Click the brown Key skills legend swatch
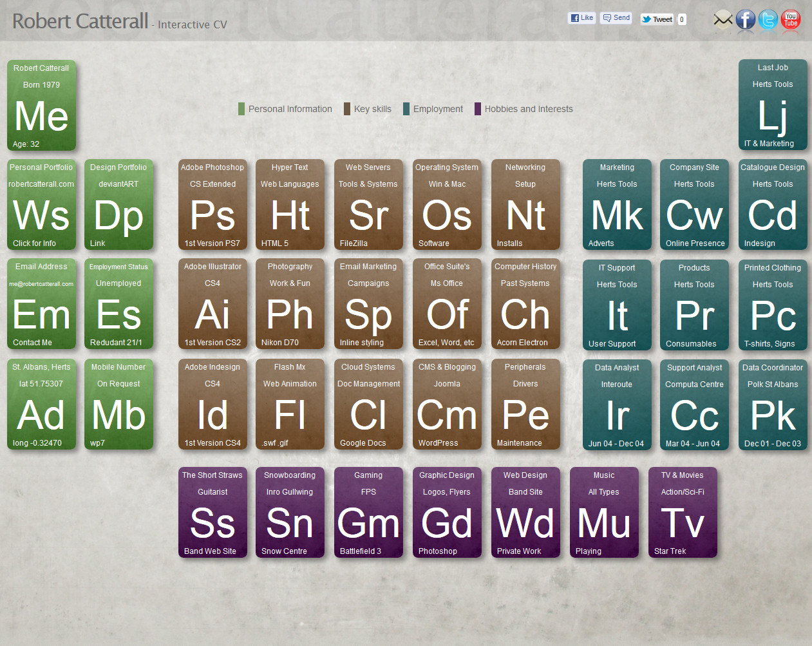This screenshot has width=812, height=646. point(347,109)
